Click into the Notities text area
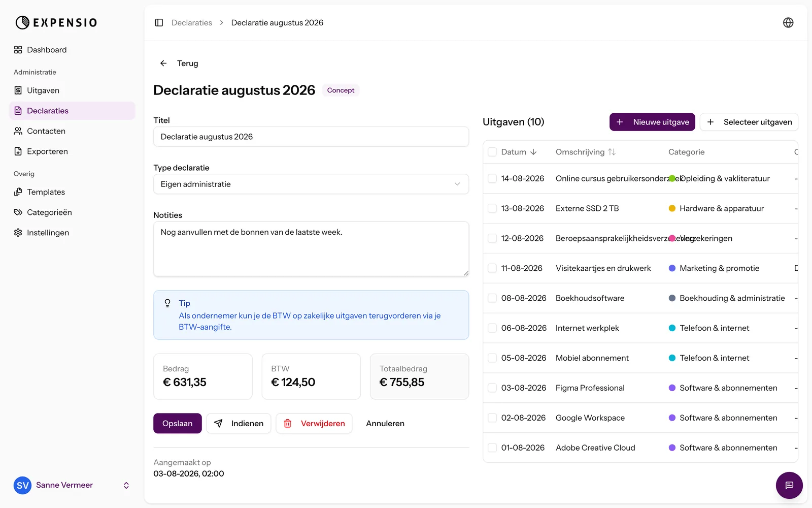This screenshot has height=508, width=812. [311, 249]
